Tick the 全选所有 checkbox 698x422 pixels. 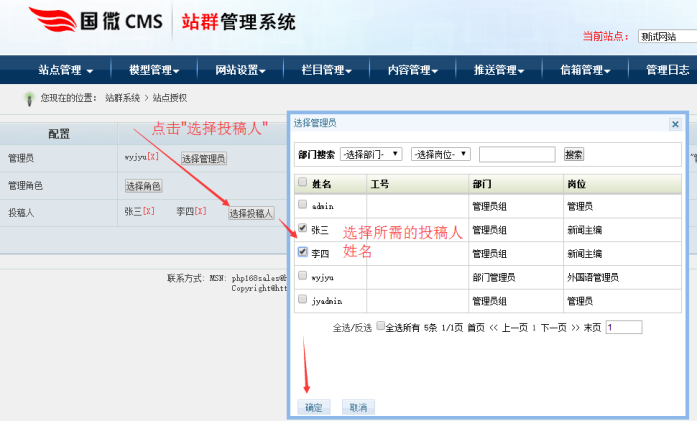pyautogui.click(x=380, y=327)
